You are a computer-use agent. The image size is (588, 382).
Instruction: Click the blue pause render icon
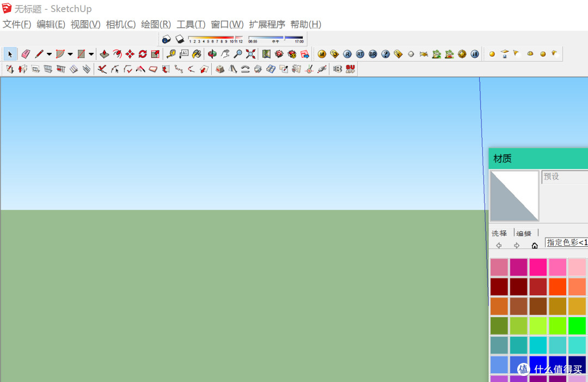pyautogui.click(x=475, y=54)
